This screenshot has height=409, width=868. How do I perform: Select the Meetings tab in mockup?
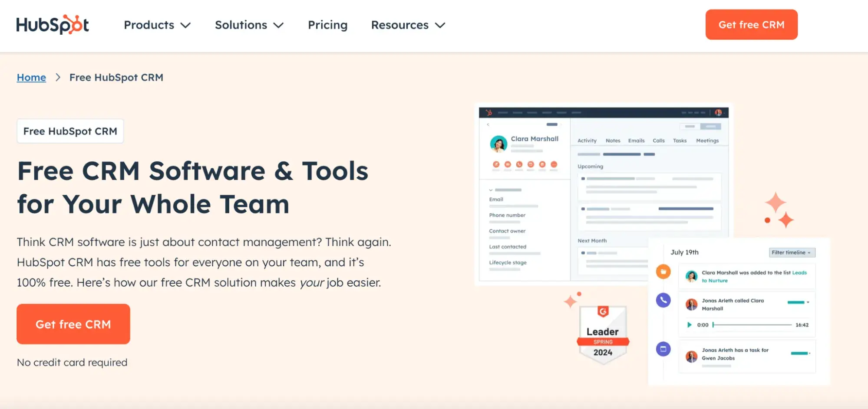707,141
